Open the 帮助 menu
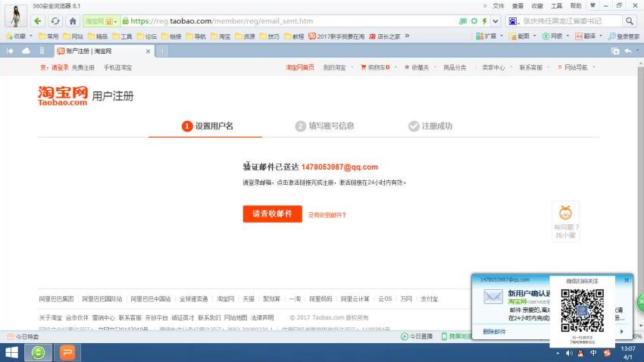Image resolution: width=644 pixels, height=362 pixels. (575, 6)
